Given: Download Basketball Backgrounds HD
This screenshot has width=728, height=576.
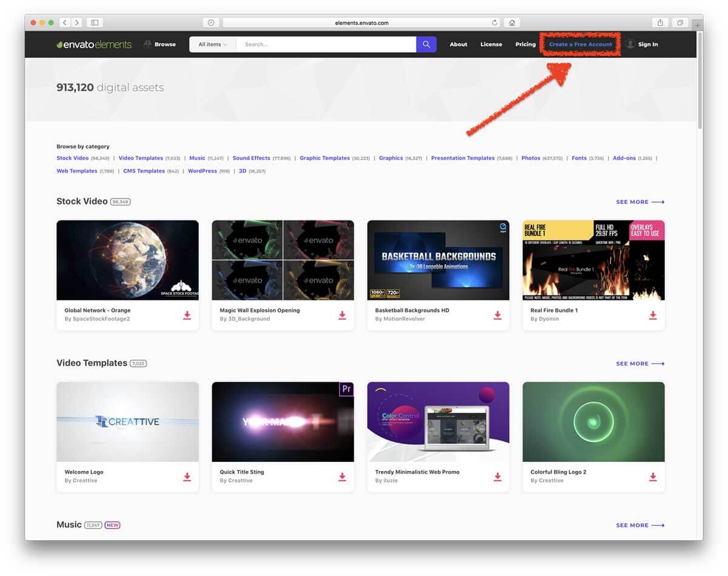Looking at the screenshot, I should (x=497, y=315).
